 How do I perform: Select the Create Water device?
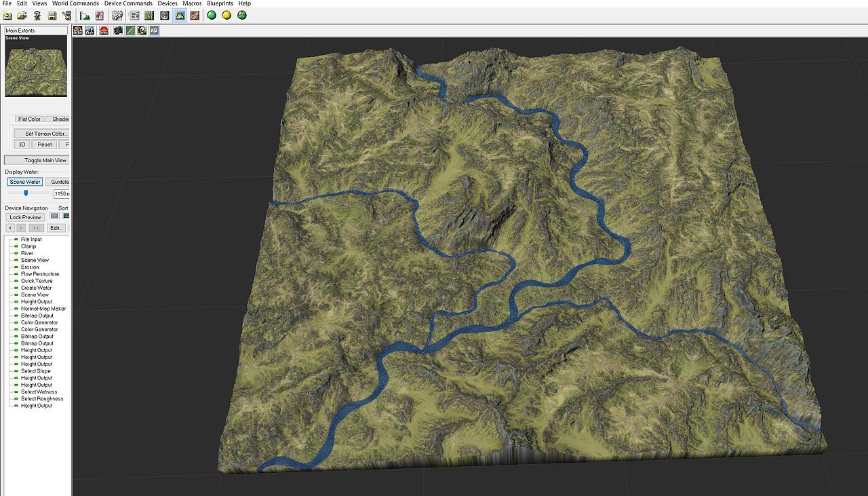pyautogui.click(x=36, y=288)
